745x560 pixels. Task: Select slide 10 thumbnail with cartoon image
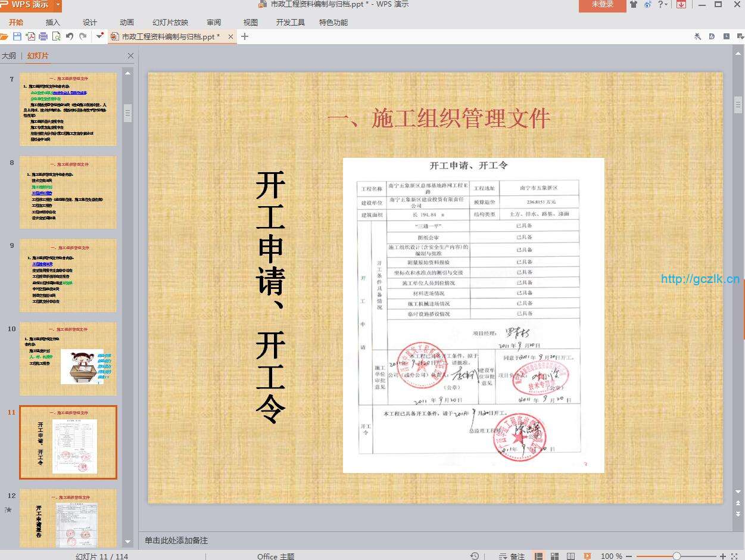pyautogui.click(x=68, y=359)
